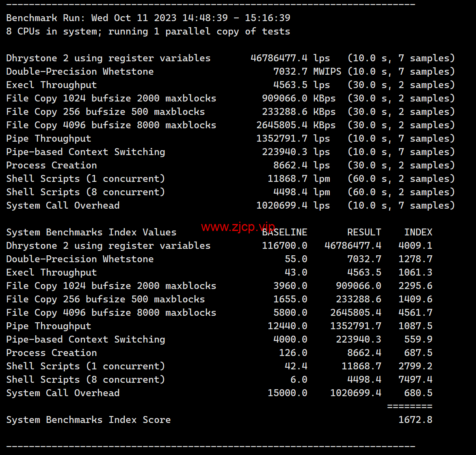The image size is (476, 455).
Task: Click the baseline value '5800.0'
Action: pyautogui.click(x=290, y=313)
